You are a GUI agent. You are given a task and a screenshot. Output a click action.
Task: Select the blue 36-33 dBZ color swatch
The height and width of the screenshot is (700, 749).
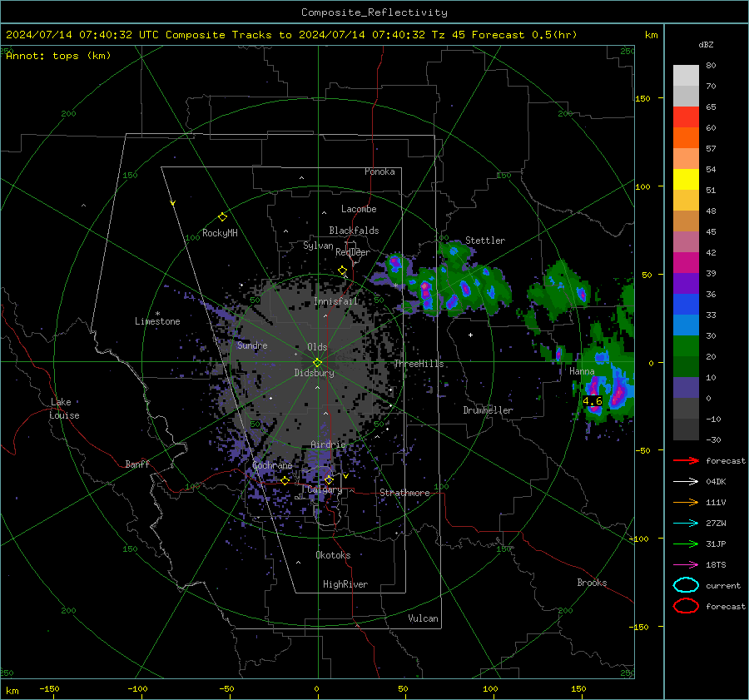click(x=686, y=305)
